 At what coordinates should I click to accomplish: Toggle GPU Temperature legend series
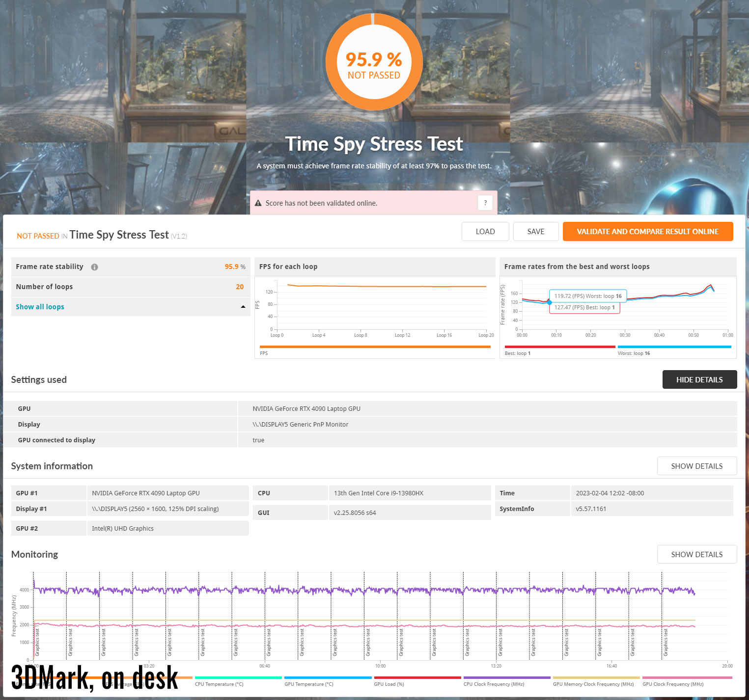tap(328, 681)
